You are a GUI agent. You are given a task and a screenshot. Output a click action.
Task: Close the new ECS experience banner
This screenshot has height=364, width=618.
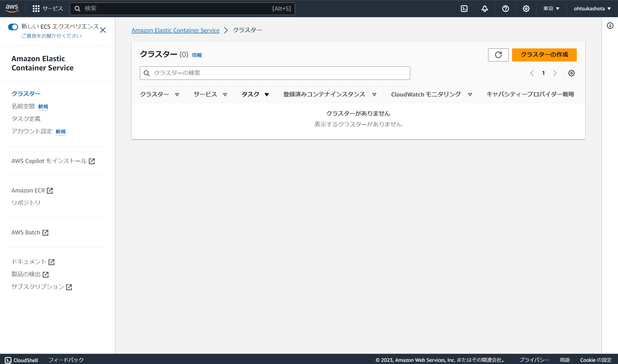[103, 30]
